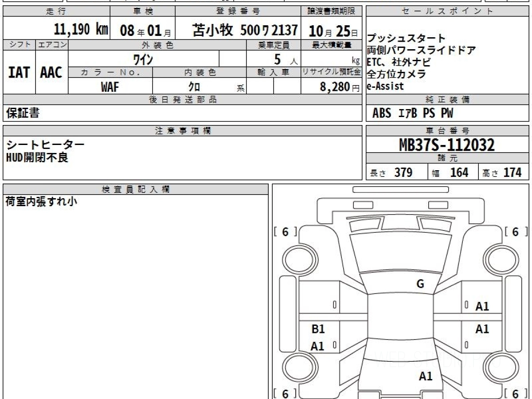Select the registration number 苫小牧 500ワ2137
The height and width of the screenshot is (399, 532).
245,30
